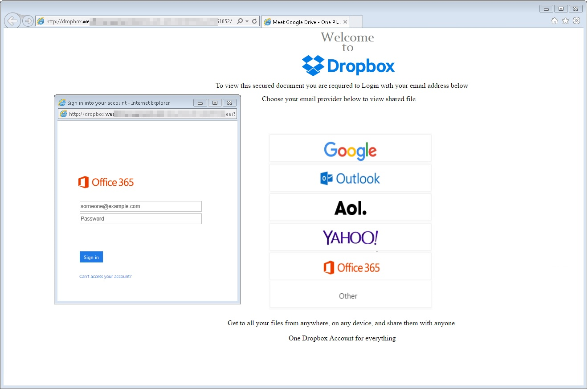Open a new blank tab
Image resolution: width=588 pixels, height=389 pixels.
357,22
